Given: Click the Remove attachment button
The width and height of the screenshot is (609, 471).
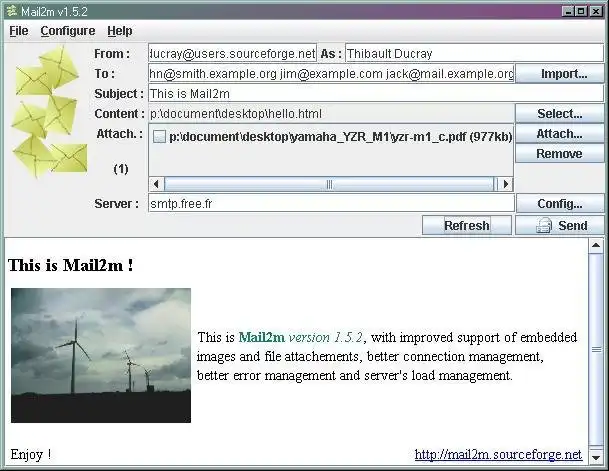Looking at the screenshot, I should [x=560, y=154].
